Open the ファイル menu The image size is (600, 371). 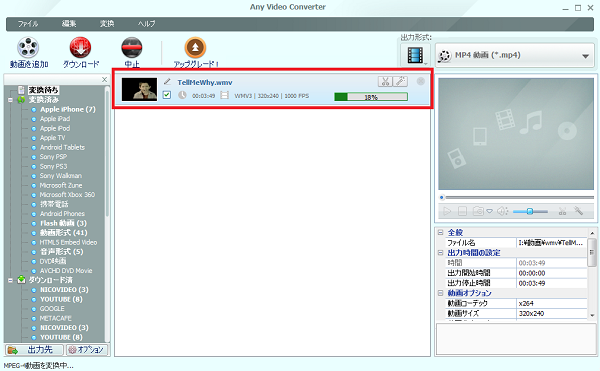[x=28, y=24]
